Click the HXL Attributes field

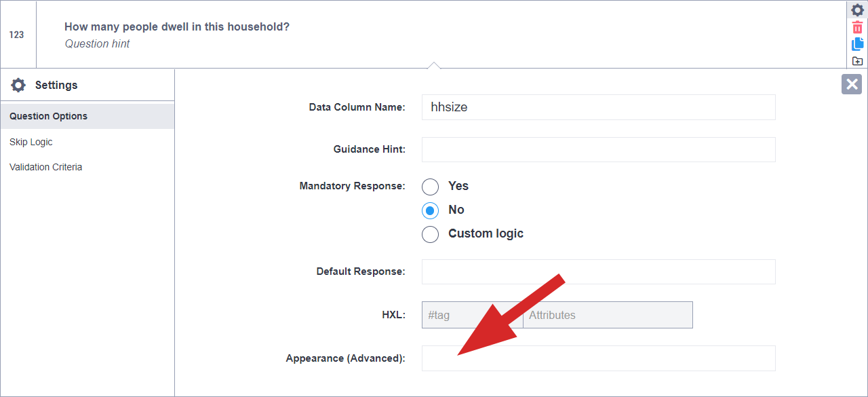[608, 315]
